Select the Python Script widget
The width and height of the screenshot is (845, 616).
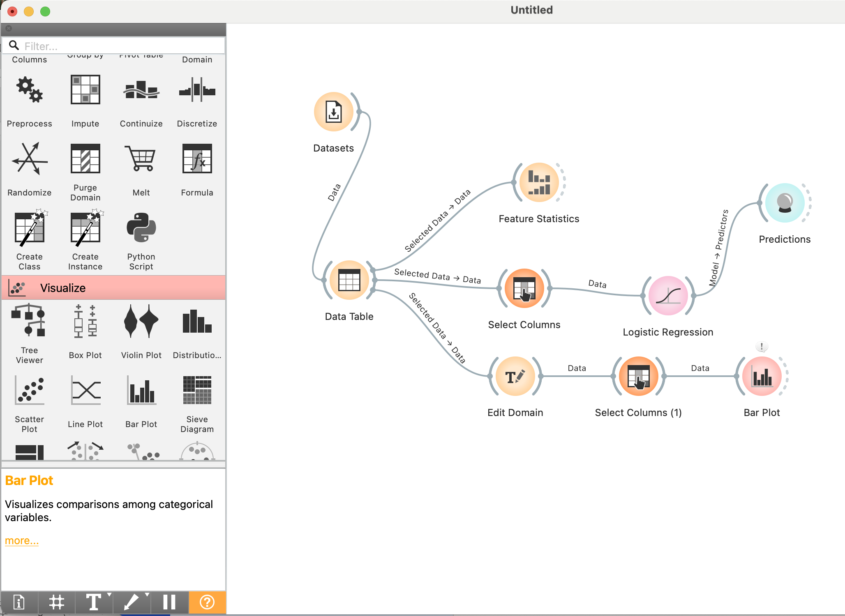[x=141, y=228]
